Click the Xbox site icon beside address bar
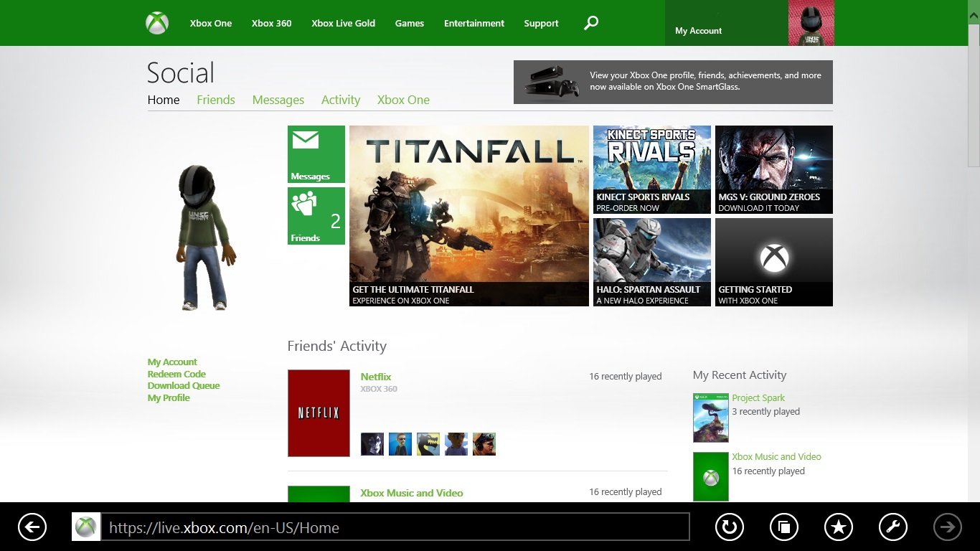Viewport: 980px width, 551px height. (x=86, y=527)
